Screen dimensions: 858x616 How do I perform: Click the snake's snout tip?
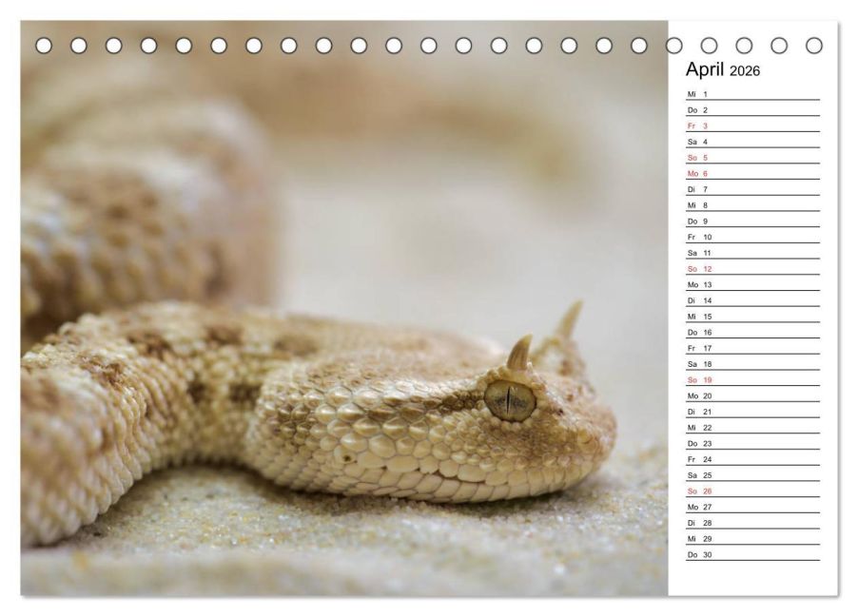[607, 439]
